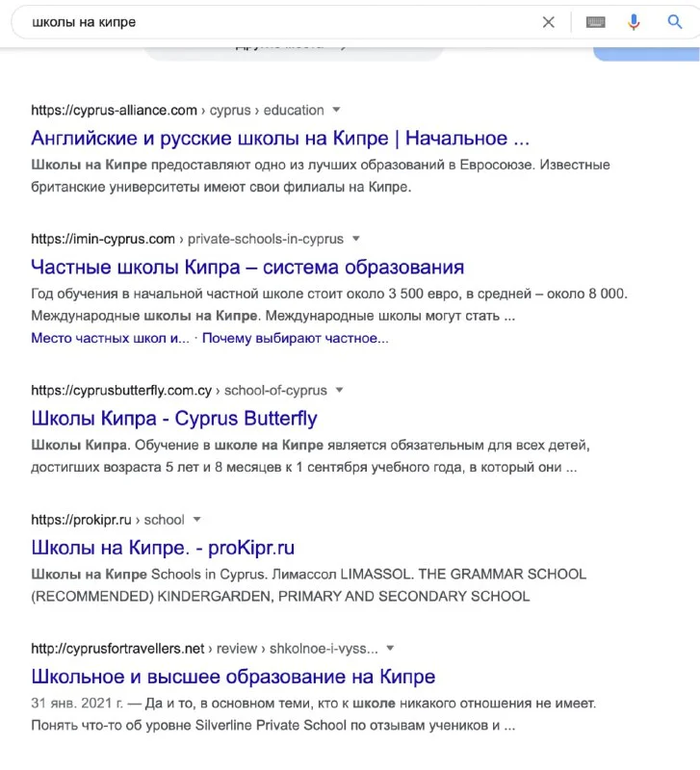
Task: Expand the dropdown arrow next to cyprus-alliance.com URL
Action: [x=337, y=110]
